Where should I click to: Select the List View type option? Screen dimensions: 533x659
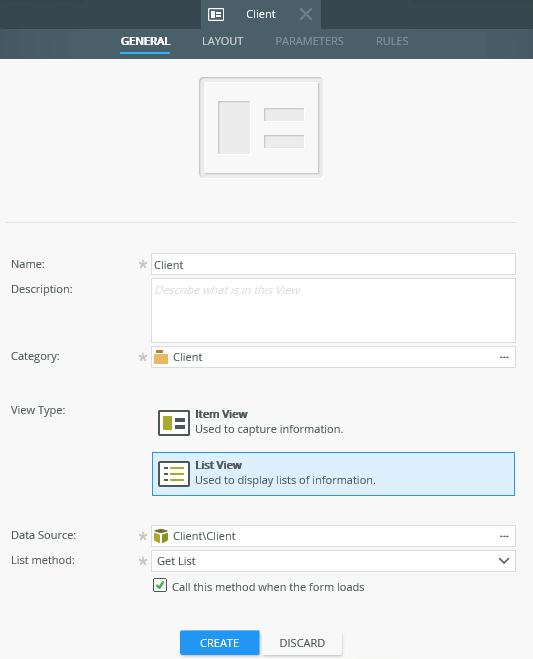[x=333, y=474]
